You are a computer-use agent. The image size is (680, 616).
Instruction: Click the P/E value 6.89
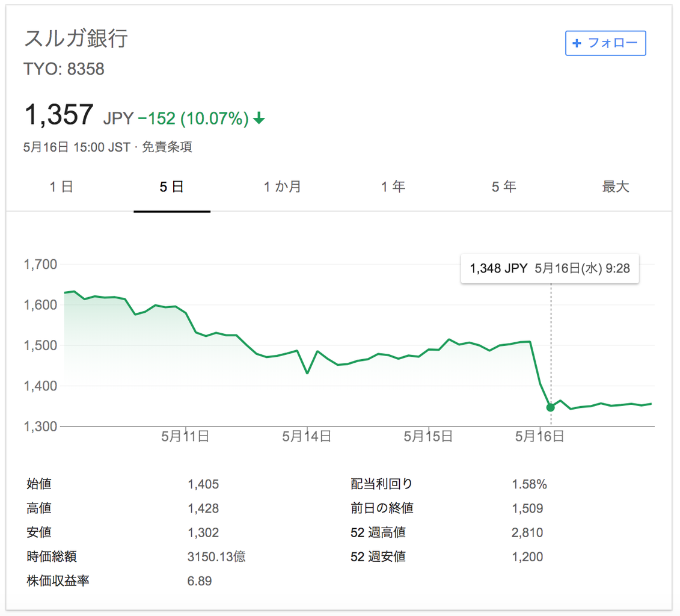[x=200, y=581]
